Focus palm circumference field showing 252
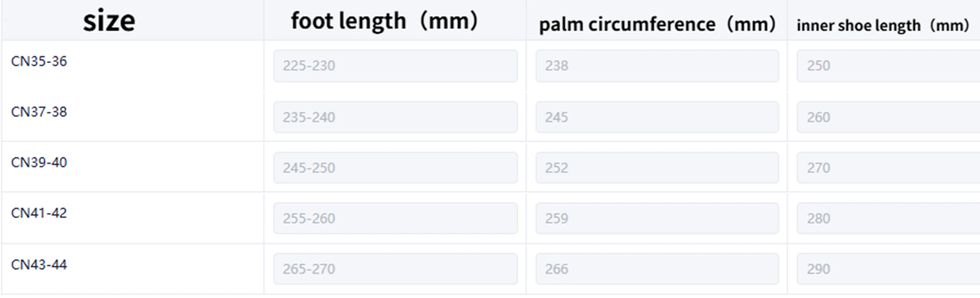The width and height of the screenshot is (980, 298). point(657,168)
